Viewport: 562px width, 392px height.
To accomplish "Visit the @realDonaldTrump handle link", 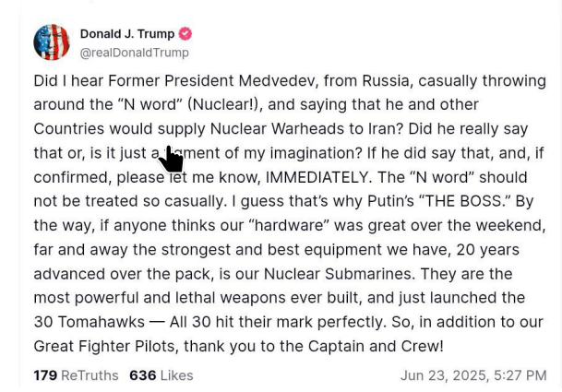I will [135, 53].
